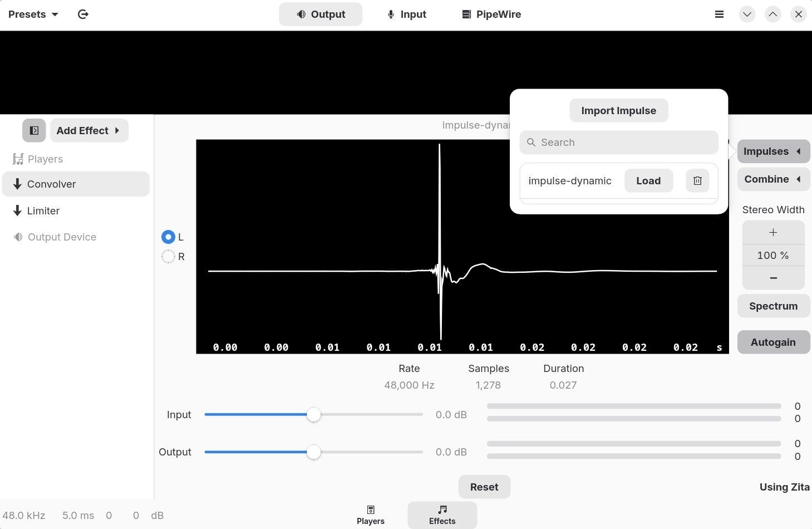Click the plus icon to increase Stereo Width
Viewport: 812px width, 529px height.
pos(773,233)
